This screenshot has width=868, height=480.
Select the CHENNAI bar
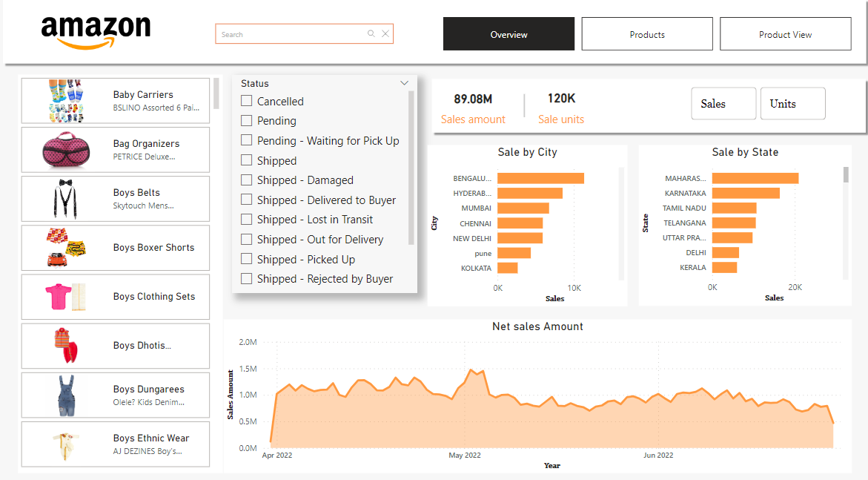tap(520, 223)
